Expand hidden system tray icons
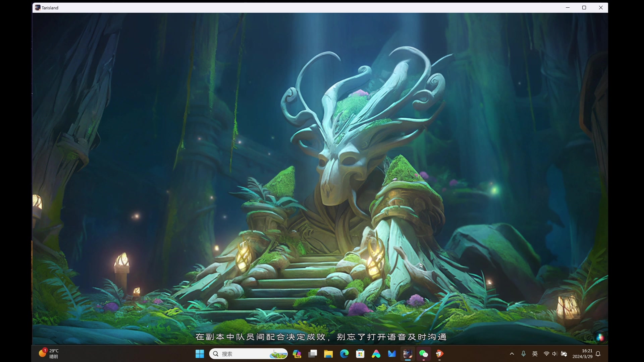The width and height of the screenshot is (644, 362). pos(512,354)
